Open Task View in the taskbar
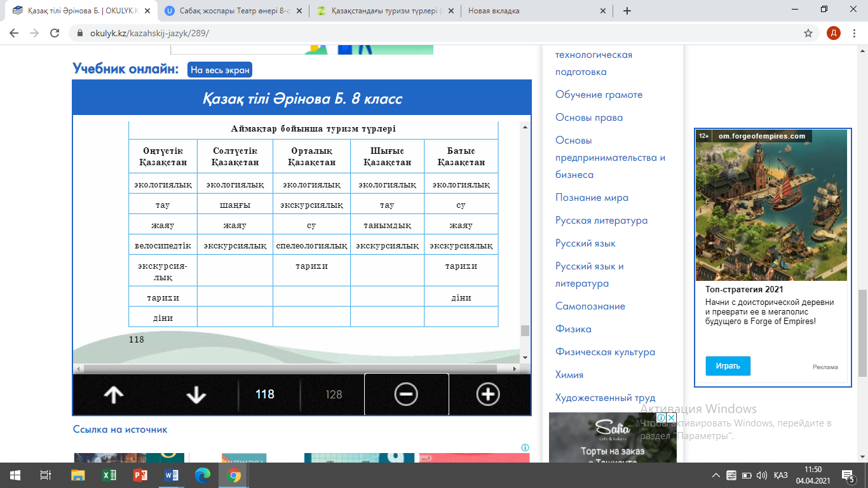The width and height of the screenshot is (868, 488). click(x=46, y=475)
